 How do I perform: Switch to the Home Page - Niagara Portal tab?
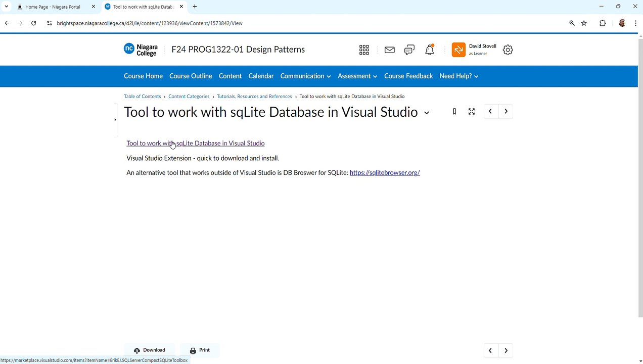[x=53, y=7]
